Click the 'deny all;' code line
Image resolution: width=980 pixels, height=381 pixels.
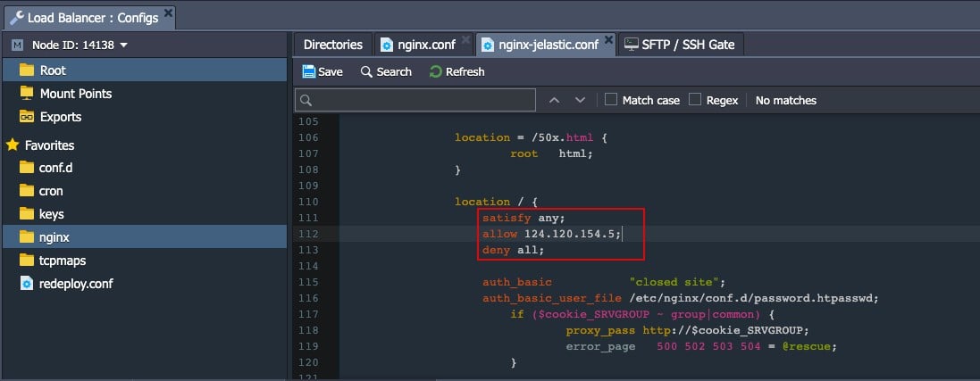514,250
